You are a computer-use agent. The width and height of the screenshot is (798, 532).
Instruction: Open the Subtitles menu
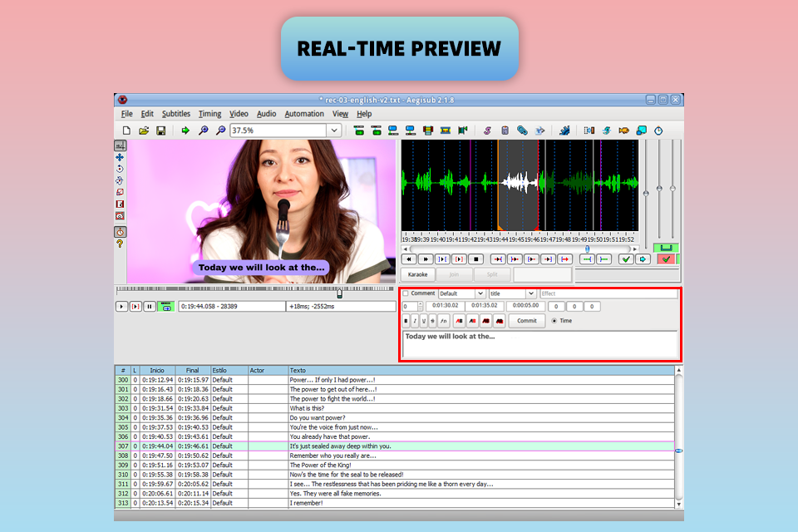(x=175, y=114)
